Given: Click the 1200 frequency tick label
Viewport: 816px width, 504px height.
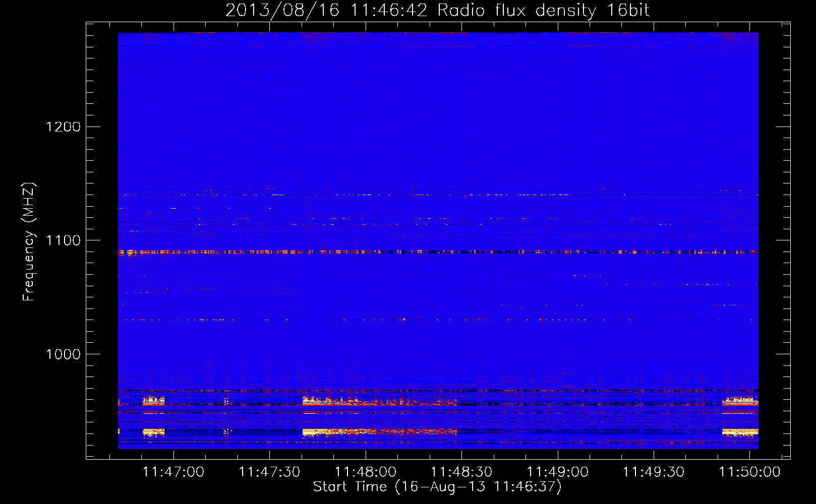Looking at the screenshot, I should 64,127.
